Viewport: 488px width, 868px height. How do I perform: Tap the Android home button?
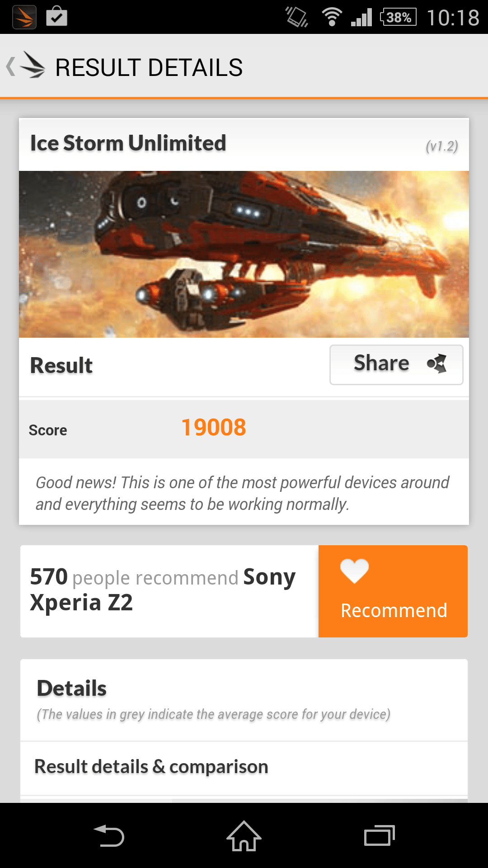(244, 835)
